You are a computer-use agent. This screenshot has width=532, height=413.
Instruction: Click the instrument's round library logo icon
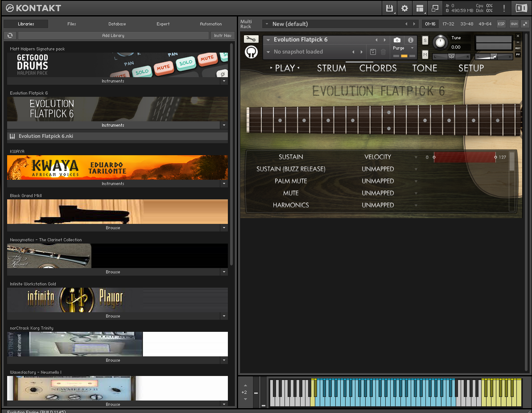(x=252, y=52)
